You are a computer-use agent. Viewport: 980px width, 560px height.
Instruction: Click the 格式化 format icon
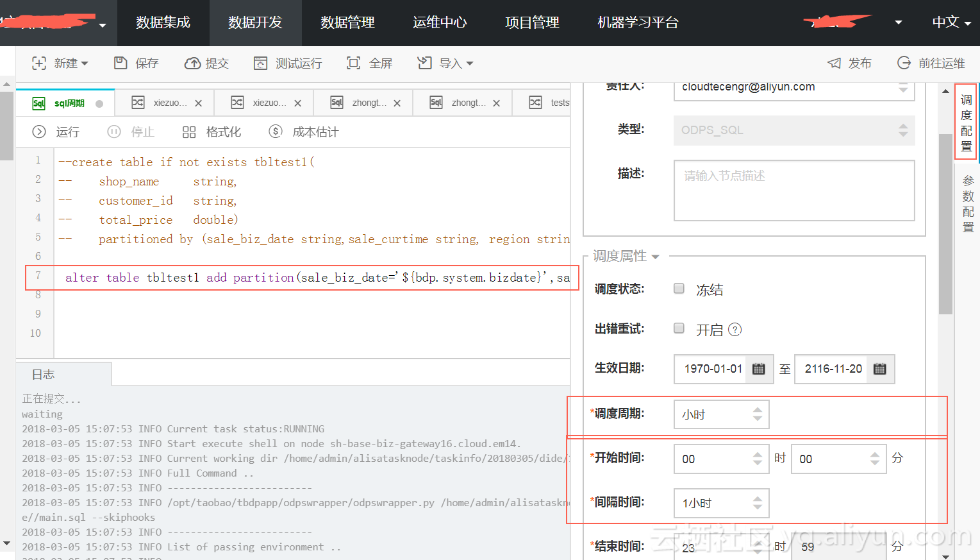click(189, 132)
